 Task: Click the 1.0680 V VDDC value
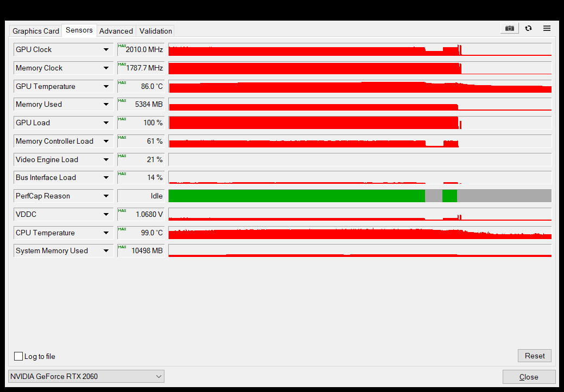[141, 214]
